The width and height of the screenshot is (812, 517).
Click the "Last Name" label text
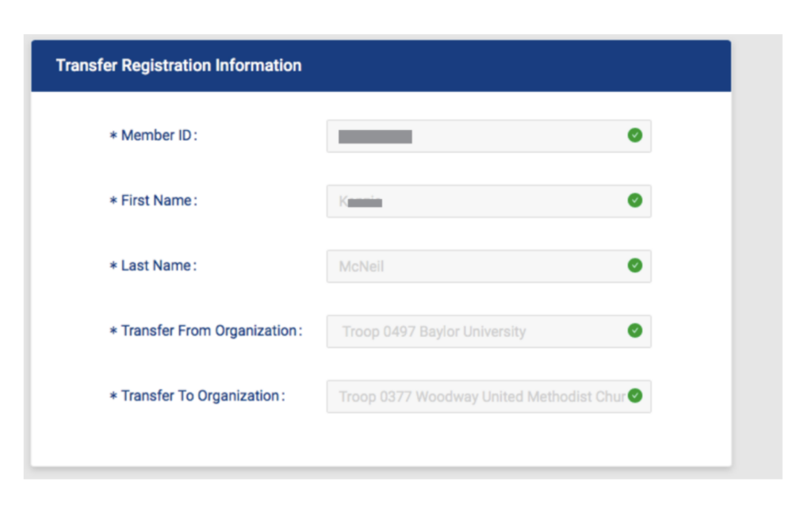(x=157, y=266)
